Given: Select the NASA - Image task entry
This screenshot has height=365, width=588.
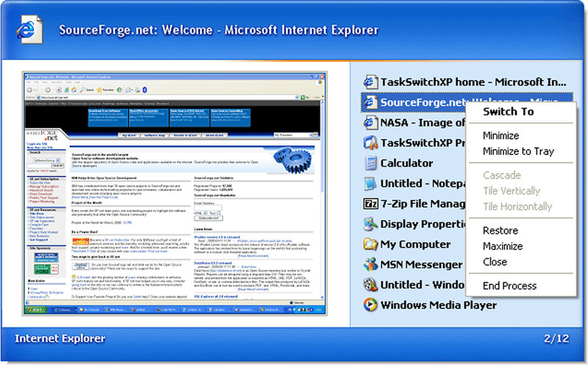Looking at the screenshot, I should (x=413, y=122).
